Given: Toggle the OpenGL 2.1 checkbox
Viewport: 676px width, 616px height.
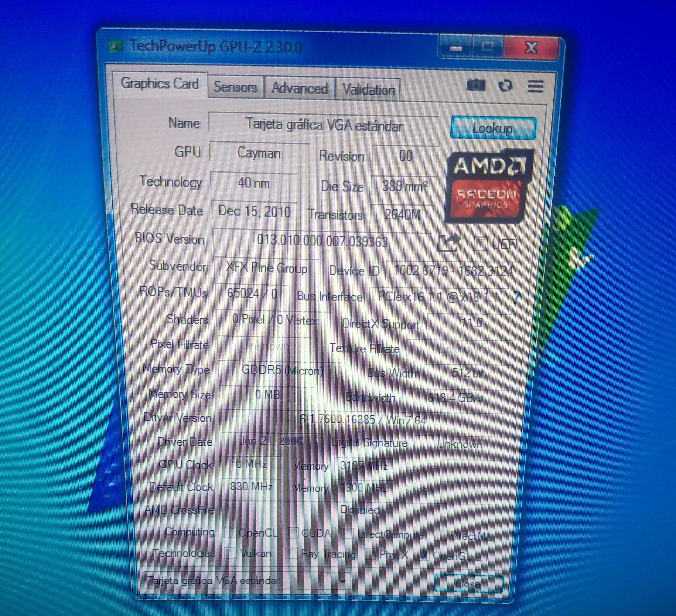Looking at the screenshot, I should pos(424,556).
